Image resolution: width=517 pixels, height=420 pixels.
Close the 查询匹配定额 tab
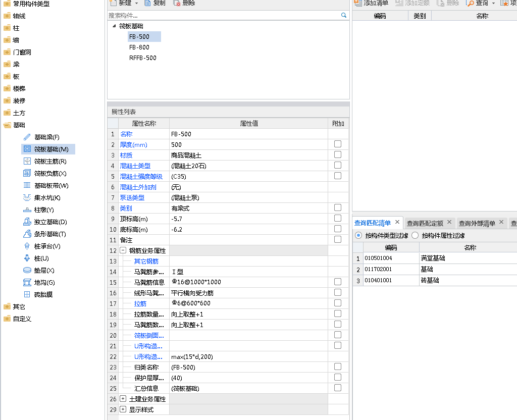pos(449,222)
